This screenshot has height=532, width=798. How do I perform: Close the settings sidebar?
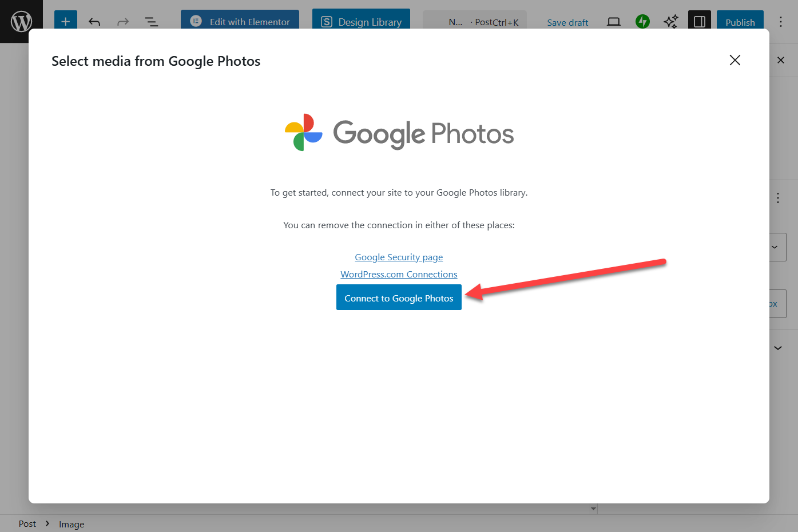(x=781, y=60)
